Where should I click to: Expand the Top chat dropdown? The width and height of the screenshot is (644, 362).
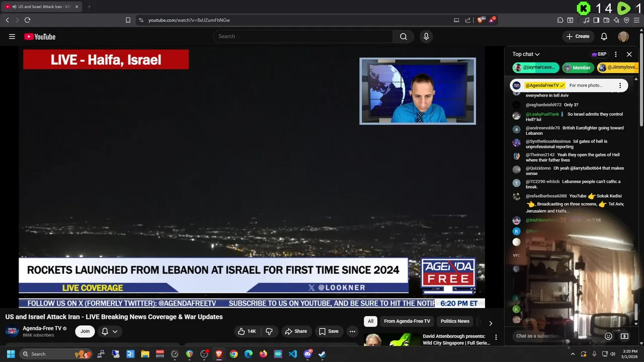pos(526,54)
